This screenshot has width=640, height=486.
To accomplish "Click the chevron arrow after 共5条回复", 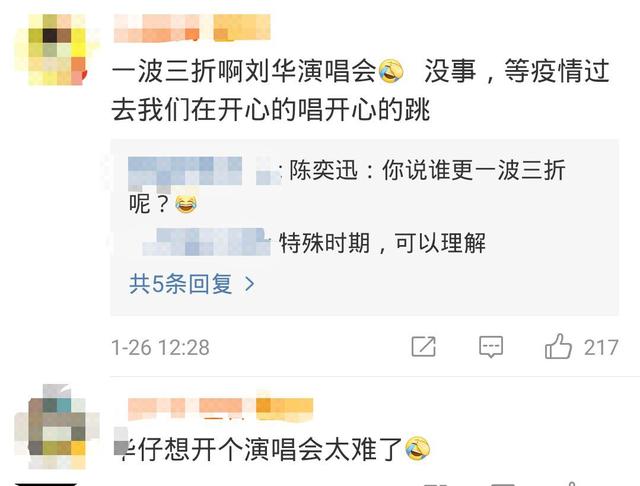I will [x=250, y=284].
